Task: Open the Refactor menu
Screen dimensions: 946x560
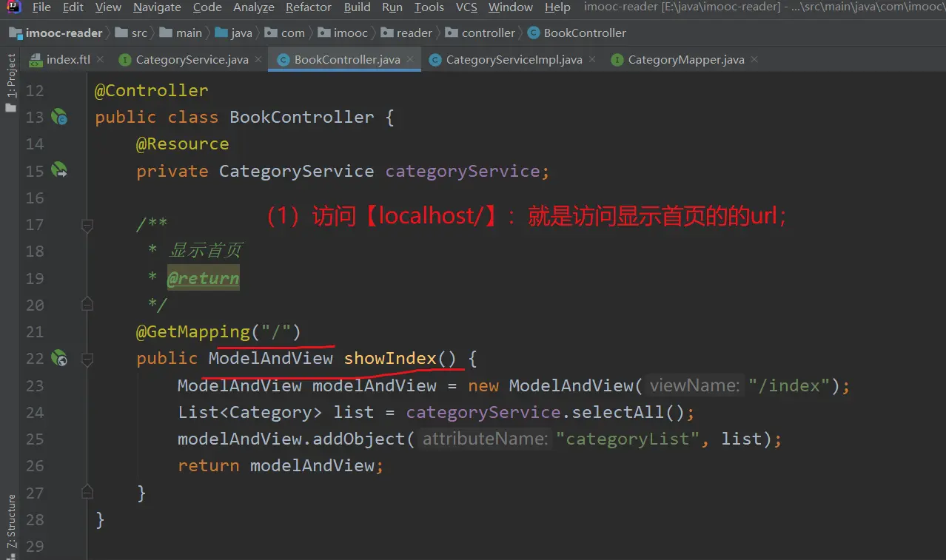Action: pos(308,7)
